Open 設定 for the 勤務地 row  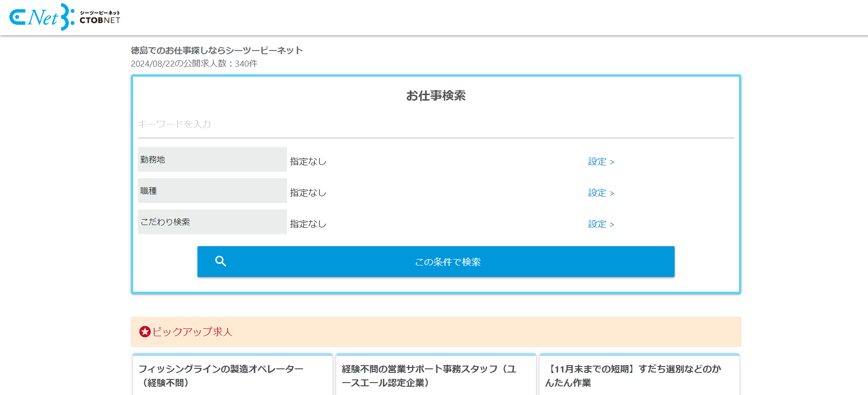pyautogui.click(x=601, y=162)
